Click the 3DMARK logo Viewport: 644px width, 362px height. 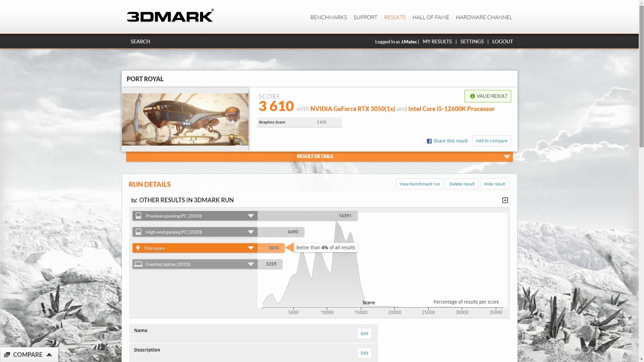coord(170,16)
